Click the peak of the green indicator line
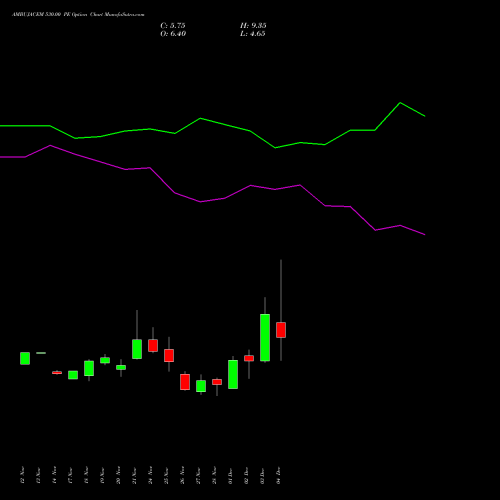This screenshot has width=500, height=500. coord(400,103)
